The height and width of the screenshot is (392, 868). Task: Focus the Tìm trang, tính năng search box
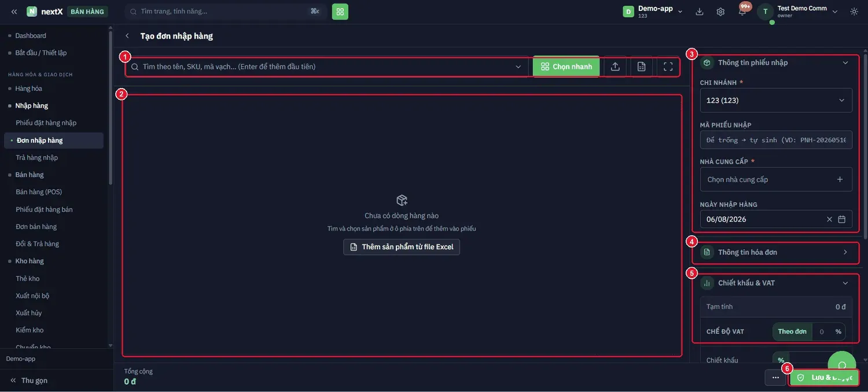tap(226, 12)
